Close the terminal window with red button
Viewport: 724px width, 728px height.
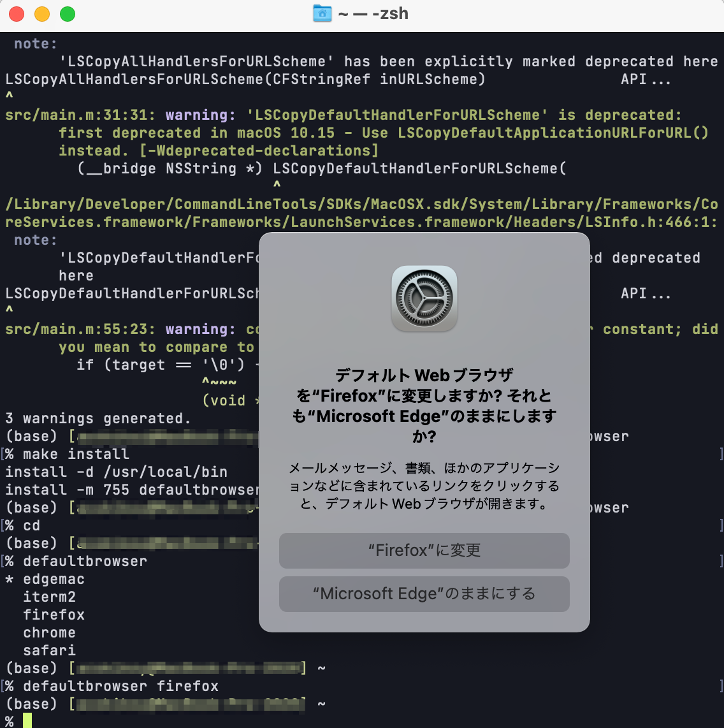pyautogui.click(x=17, y=14)
